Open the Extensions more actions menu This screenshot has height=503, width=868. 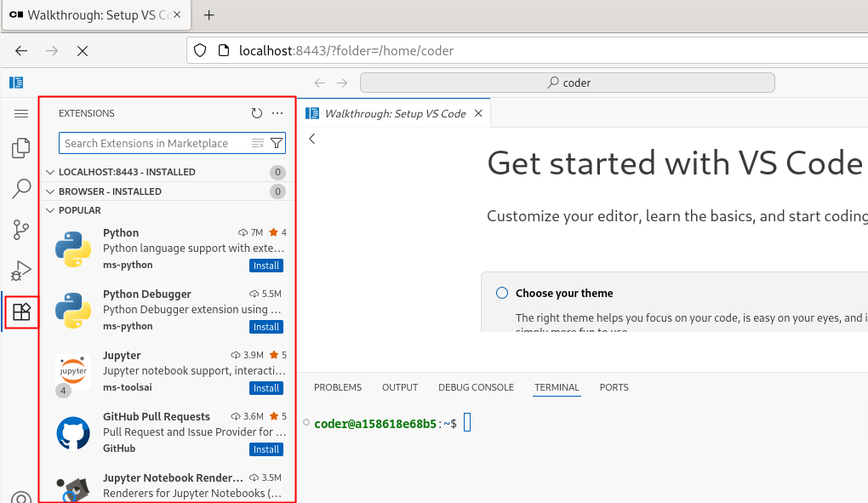[277, 113]
